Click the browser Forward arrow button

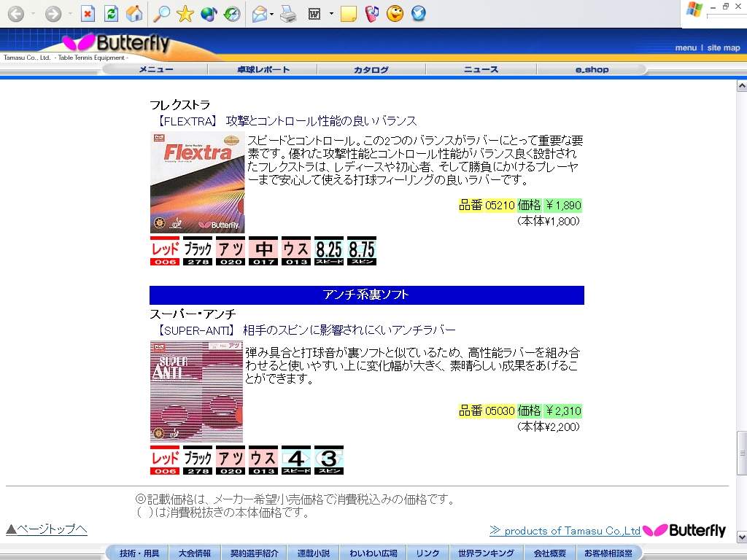pyautogui.click(x=53, y=13)
